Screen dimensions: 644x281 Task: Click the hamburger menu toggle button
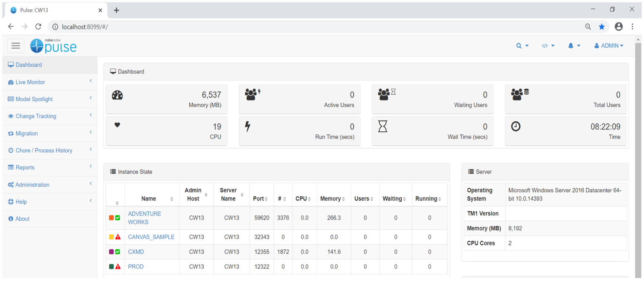(16, 46)
